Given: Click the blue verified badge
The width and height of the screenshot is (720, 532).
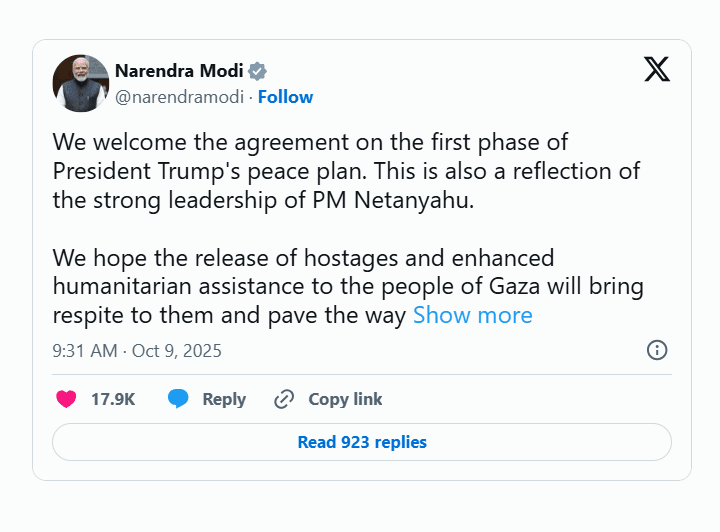Looking at the screenshot, I should point(258,71).
